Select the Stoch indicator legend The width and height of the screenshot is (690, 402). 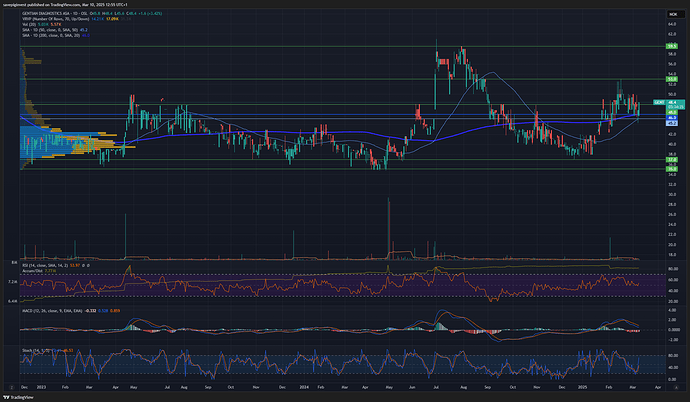48,351
